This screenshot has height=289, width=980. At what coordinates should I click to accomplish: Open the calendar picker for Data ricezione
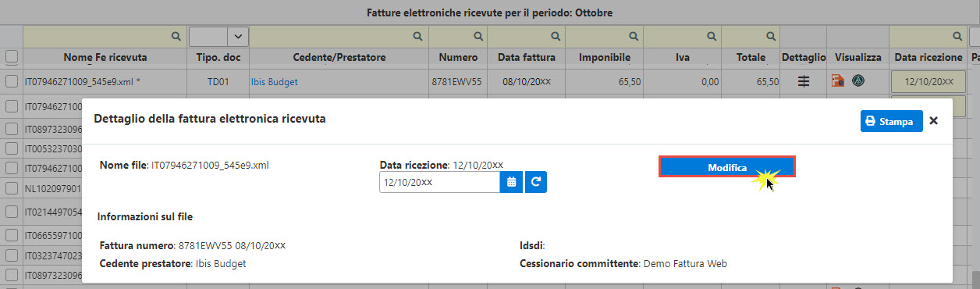512,182
